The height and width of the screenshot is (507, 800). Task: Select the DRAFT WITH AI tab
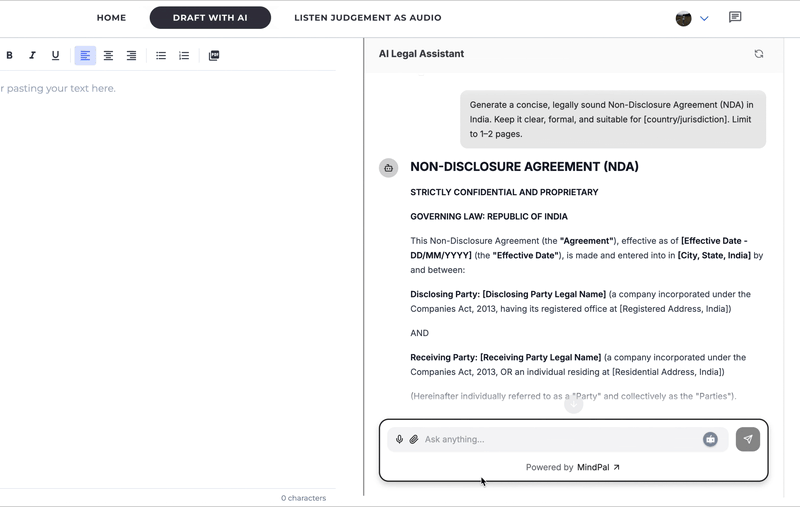coord(210,17)
